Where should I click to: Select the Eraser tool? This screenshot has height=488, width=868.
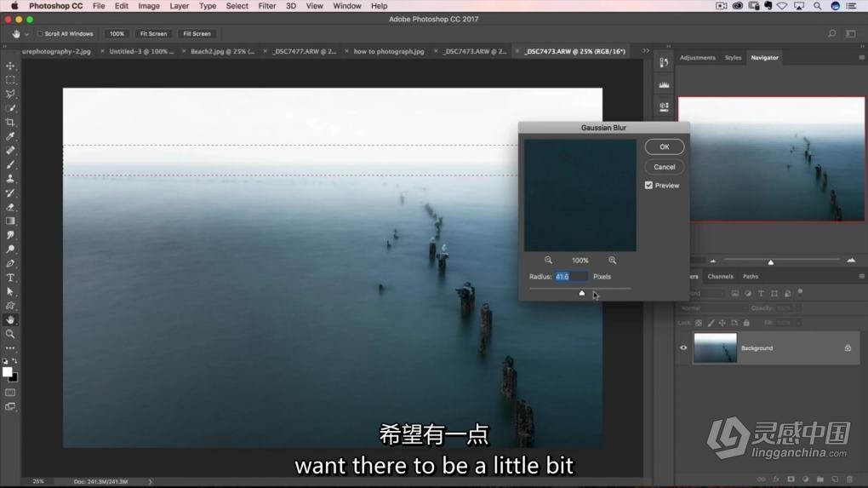click(x=10, y=207)
